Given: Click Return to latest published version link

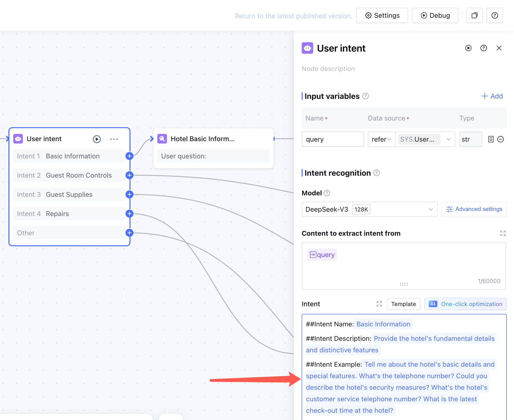Looking at the screenshot, I should (293, 16).
